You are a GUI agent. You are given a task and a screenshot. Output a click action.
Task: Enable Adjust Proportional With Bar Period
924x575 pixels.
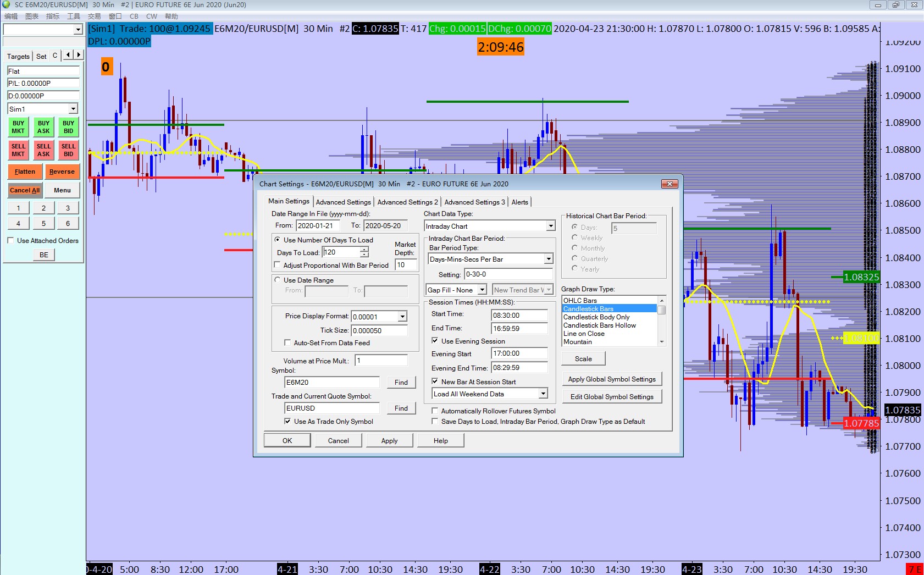277,265
